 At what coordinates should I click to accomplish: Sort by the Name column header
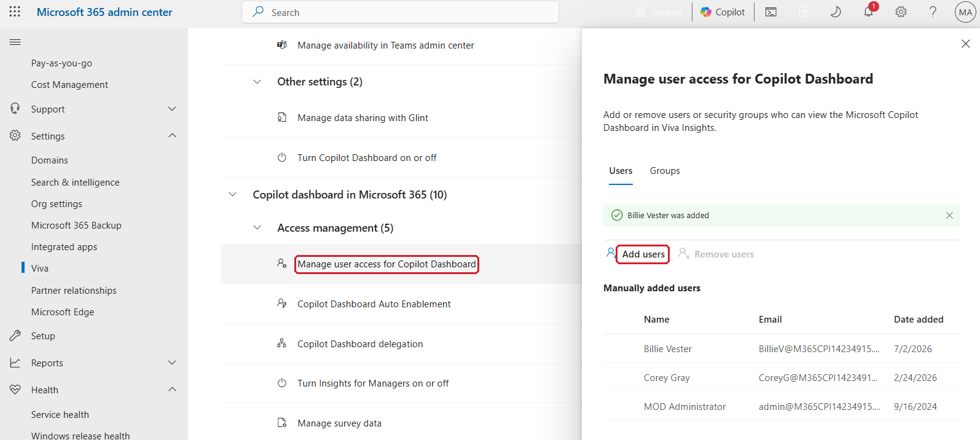point(657,320)
